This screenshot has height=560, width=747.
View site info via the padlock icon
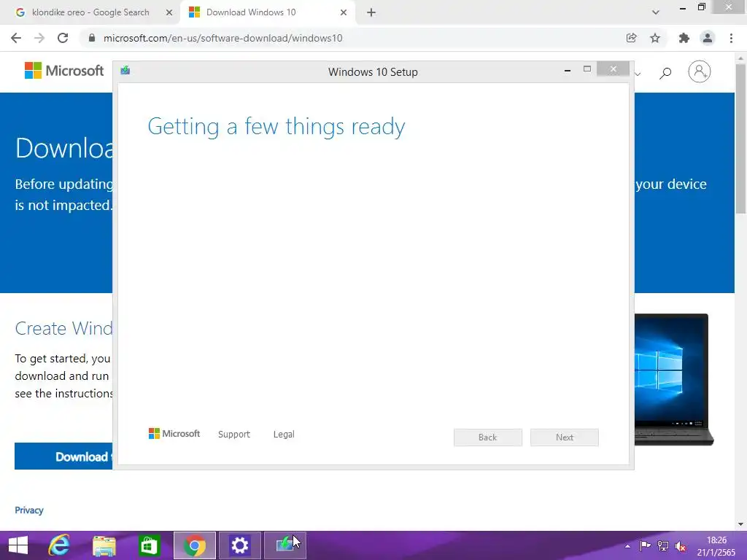[91, 38]
